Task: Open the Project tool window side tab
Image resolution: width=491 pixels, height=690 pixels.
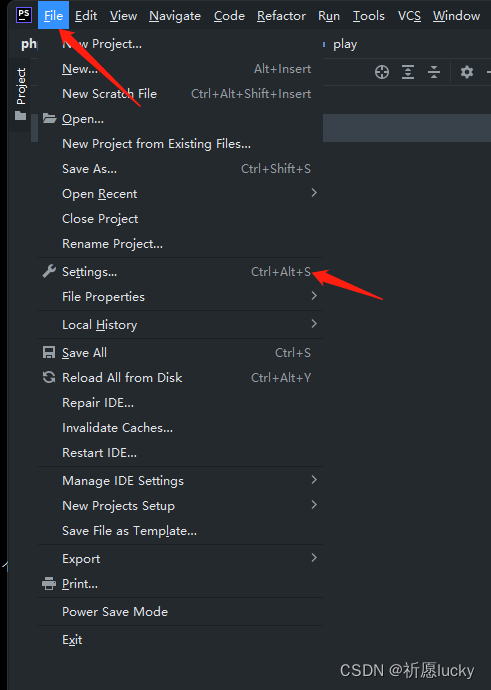Action: 21,93
